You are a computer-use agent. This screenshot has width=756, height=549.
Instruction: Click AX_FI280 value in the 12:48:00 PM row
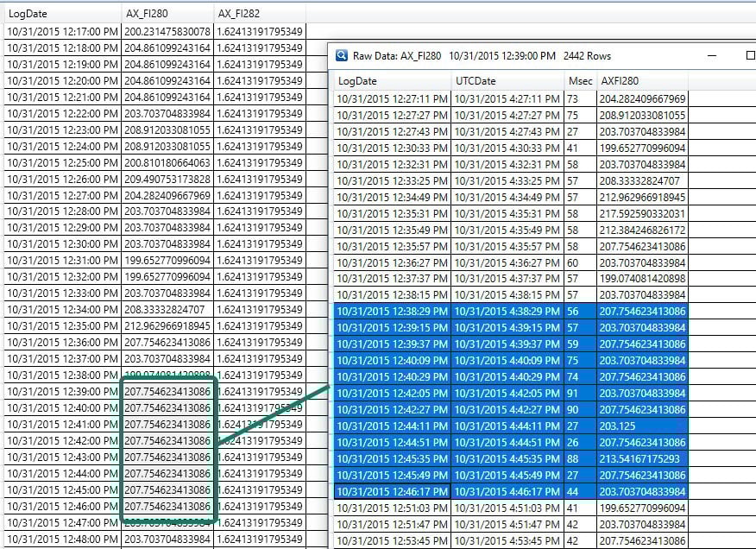click(167, 540)
